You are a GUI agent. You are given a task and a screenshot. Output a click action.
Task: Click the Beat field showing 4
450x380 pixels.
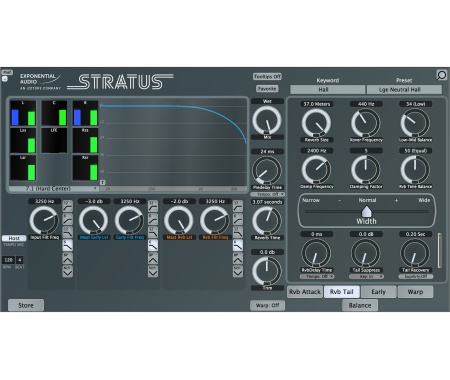[x=20, y=260]
